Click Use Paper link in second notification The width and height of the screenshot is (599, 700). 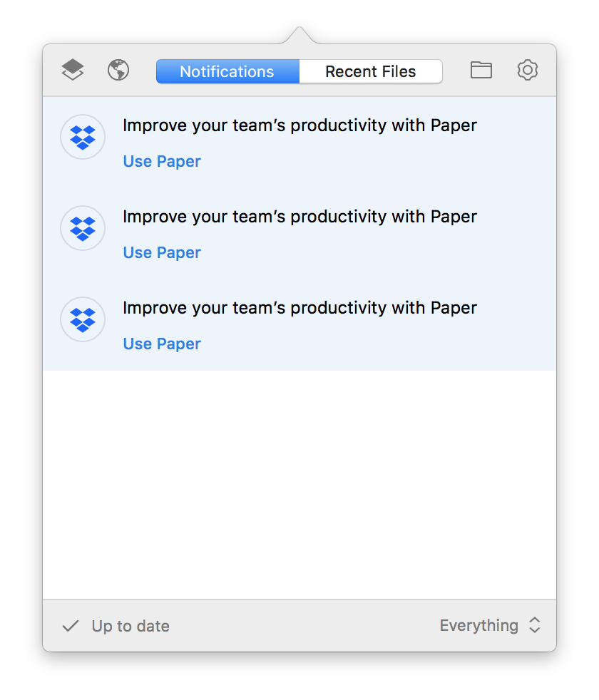[x=162, y=252]
